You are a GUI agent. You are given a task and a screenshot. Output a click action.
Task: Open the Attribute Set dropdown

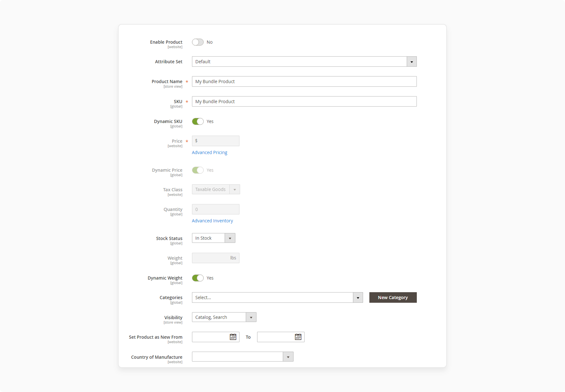pos(304,61)
